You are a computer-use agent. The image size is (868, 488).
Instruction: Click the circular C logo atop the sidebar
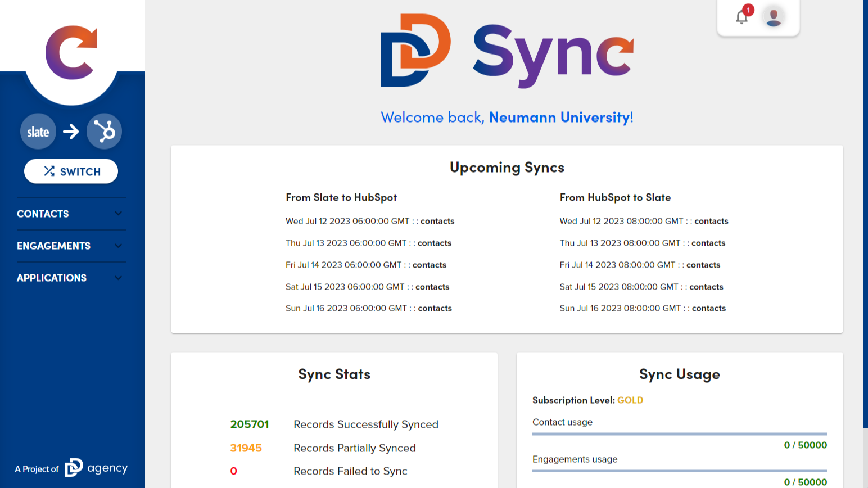point(71,52)
